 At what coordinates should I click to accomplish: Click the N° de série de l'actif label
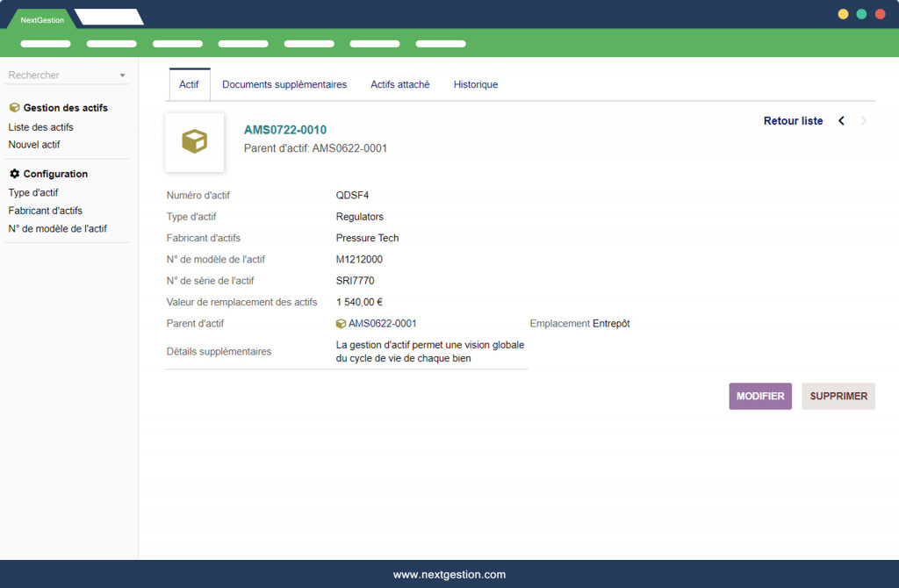[210, 281]
